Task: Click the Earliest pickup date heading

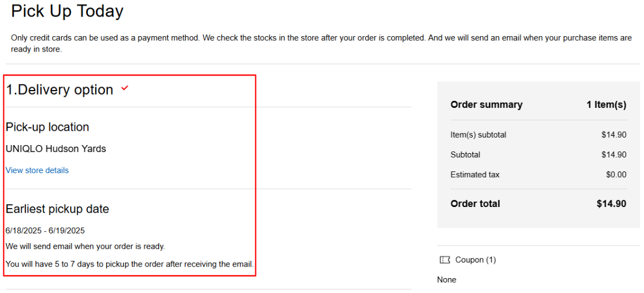Action: click(x=57, y=209)
